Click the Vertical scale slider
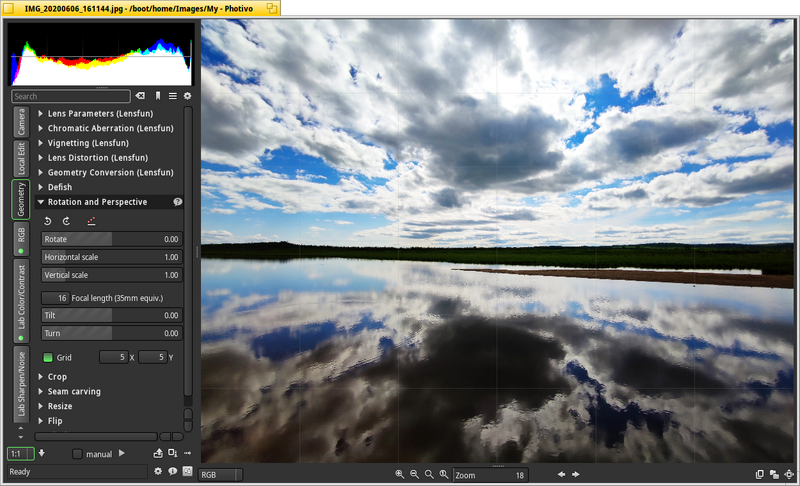 112,275
